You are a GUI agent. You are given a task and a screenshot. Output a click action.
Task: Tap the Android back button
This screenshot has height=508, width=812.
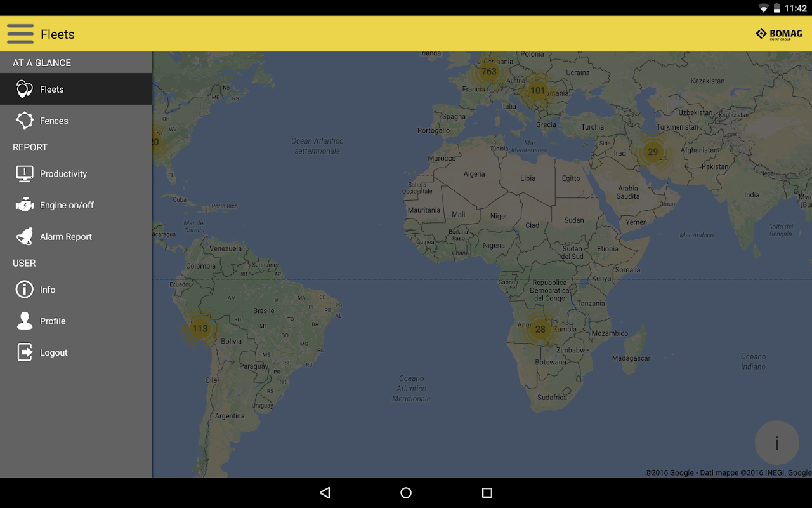click(325, 493)
